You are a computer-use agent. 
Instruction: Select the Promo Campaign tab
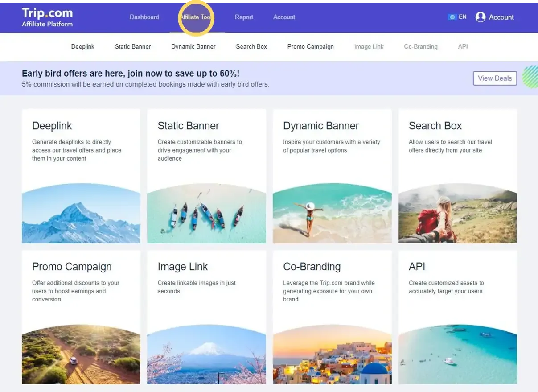point(310,46)
